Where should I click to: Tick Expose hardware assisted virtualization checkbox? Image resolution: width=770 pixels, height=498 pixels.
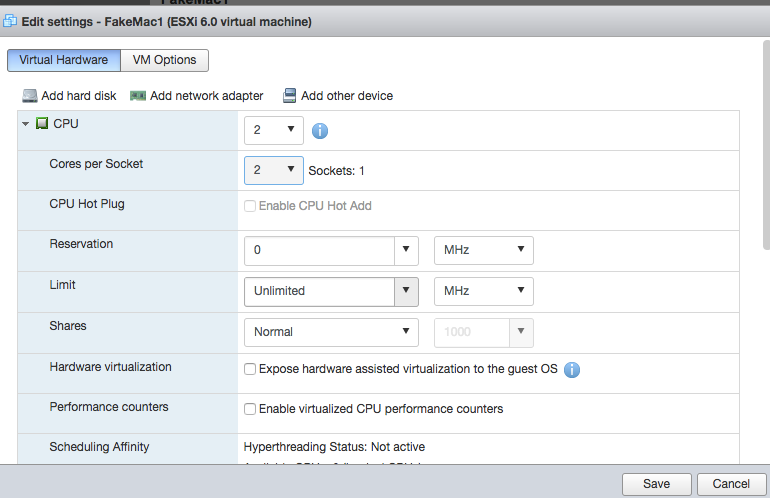click(250, 369)
